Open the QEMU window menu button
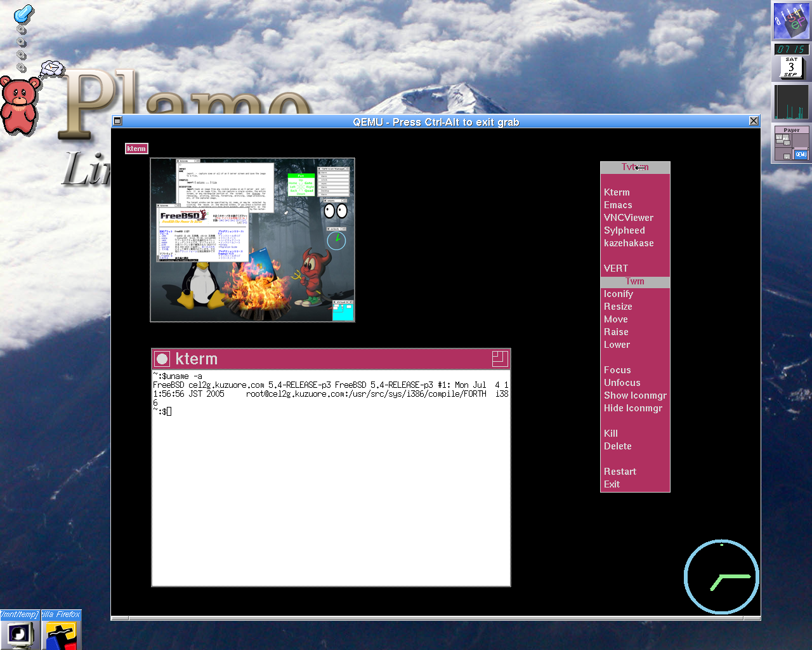The width and height of the screenshot is (812, 650). [x=117, y=121]
